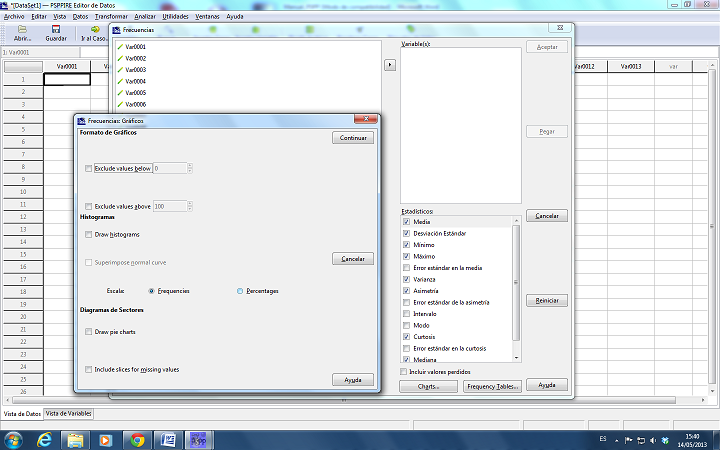Click Cancelar in the Gráficos dialog

pos(353,259)
